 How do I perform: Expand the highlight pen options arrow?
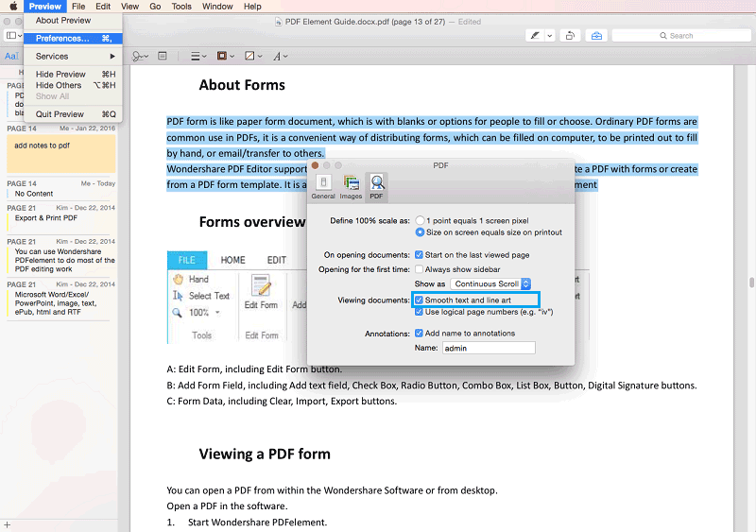(x=550, y=36)
